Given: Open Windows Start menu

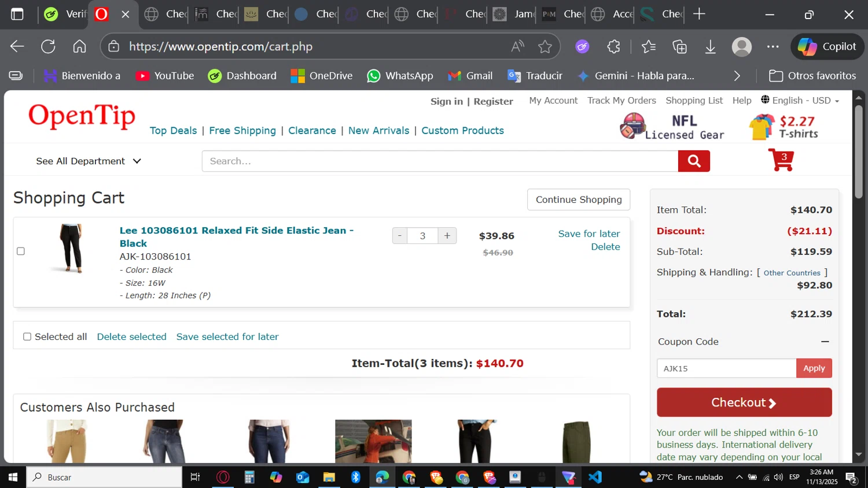Looking at the screenshot, I should pyautogui.click(x=13, y=477).
